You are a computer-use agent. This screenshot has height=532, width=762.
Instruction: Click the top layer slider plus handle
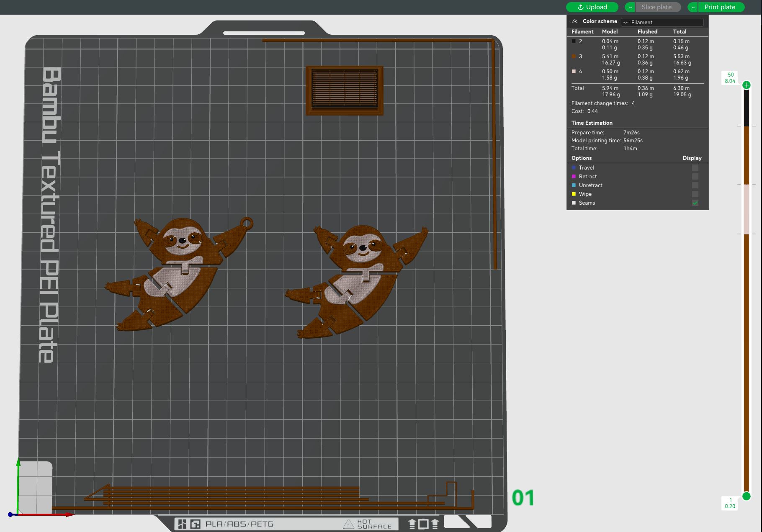[746, 85]
